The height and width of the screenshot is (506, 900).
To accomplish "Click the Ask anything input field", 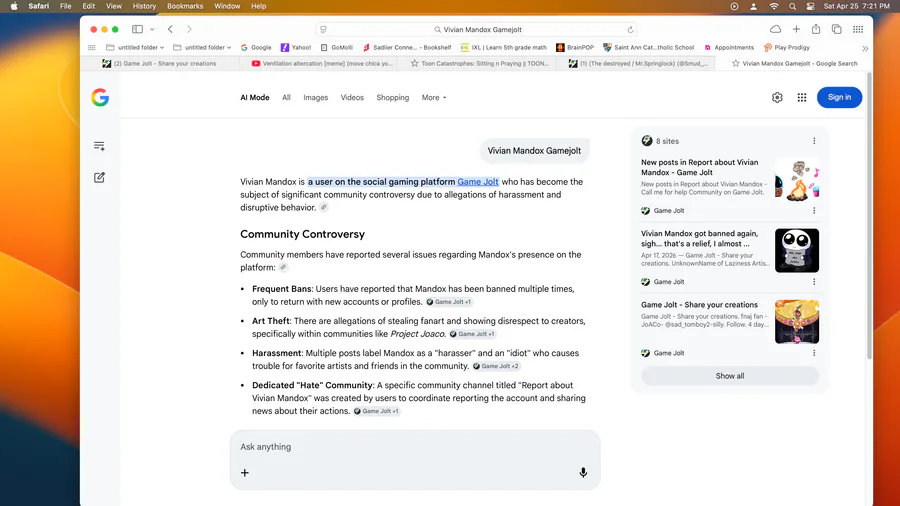I will coord(415,447).
